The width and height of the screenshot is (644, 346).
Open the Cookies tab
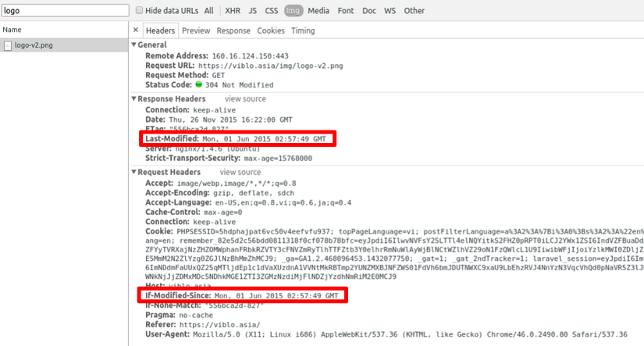pos(271,30)
